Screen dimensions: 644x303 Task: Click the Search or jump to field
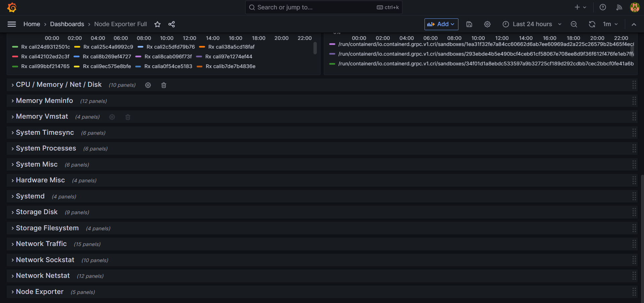click(x=324, y=7)
